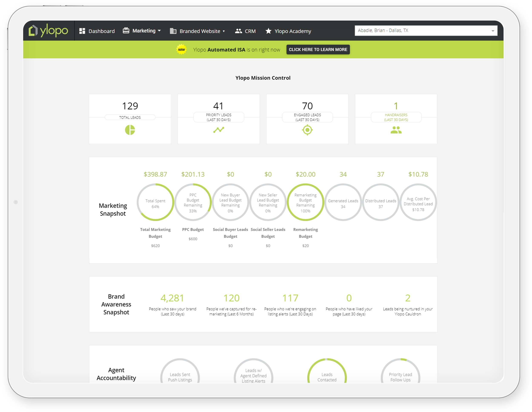This screenshot has width=532, height=412.
Task: Click the Ylopo Mission Control heading
Action: tap(263, 78)
